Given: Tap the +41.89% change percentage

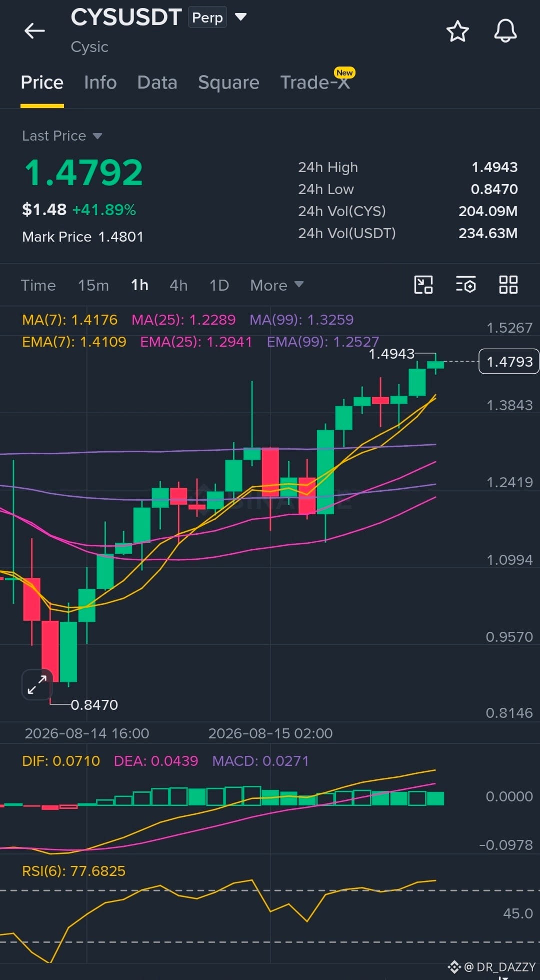Looking at the screenshot, I should [104, 210].
